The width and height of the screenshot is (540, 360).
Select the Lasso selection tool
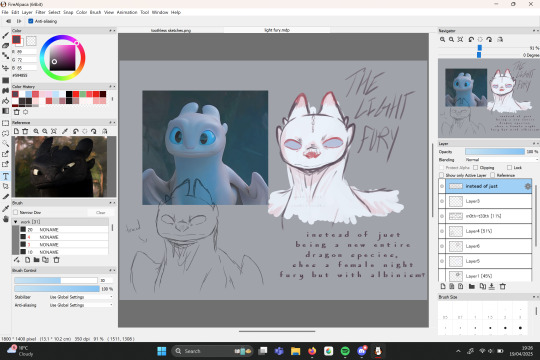(6, 133)
